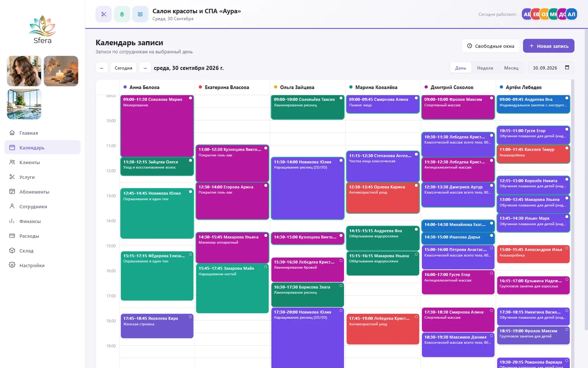Viewport: 588px width, 368px height.
Task: Open Абонементы sidebar icon
Action: click(12, 192)
